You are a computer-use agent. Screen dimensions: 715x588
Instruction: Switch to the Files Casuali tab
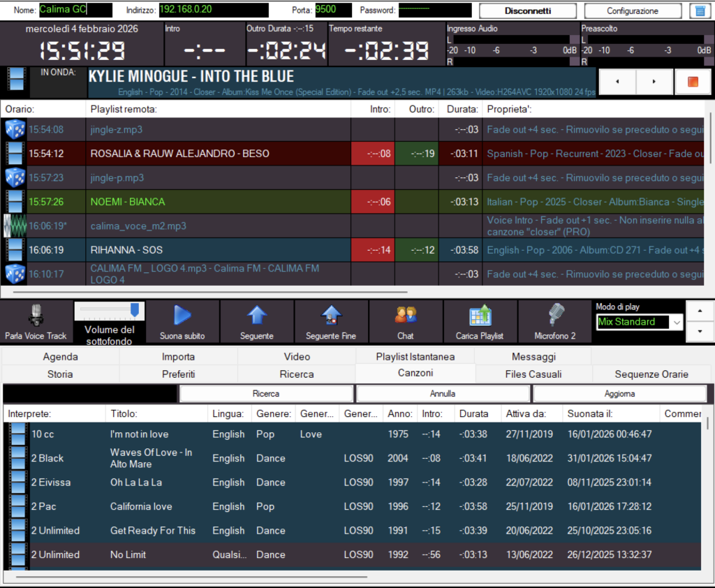(533, 374)
